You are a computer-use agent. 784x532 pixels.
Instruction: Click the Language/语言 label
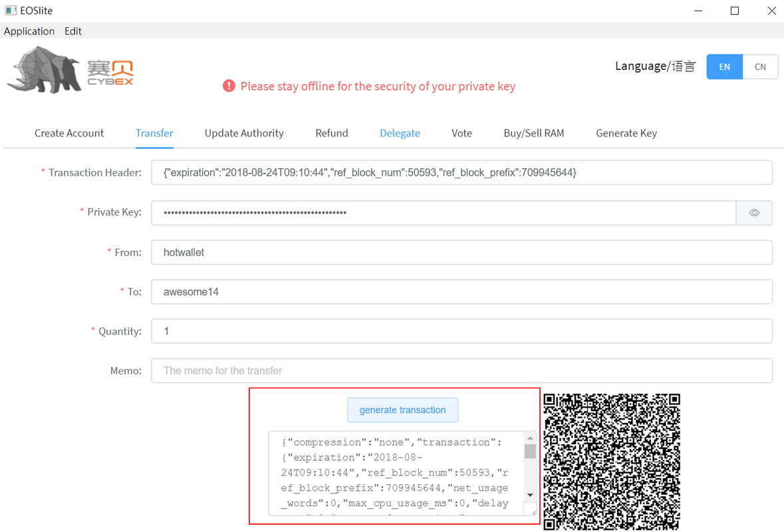pos(655,66)
